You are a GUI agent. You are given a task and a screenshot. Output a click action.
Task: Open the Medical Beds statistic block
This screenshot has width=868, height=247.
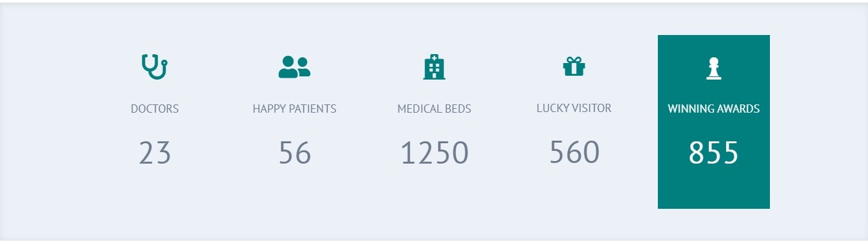[x=434, y=122]
